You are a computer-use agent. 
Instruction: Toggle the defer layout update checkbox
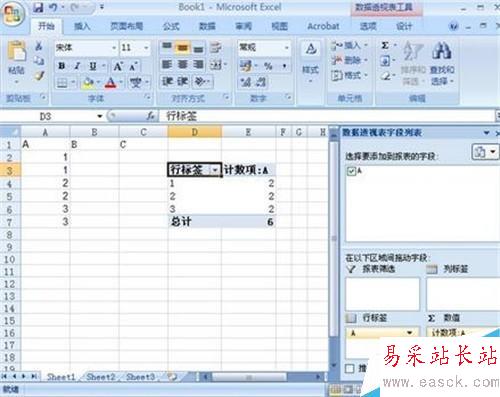(x=350, y=368)
